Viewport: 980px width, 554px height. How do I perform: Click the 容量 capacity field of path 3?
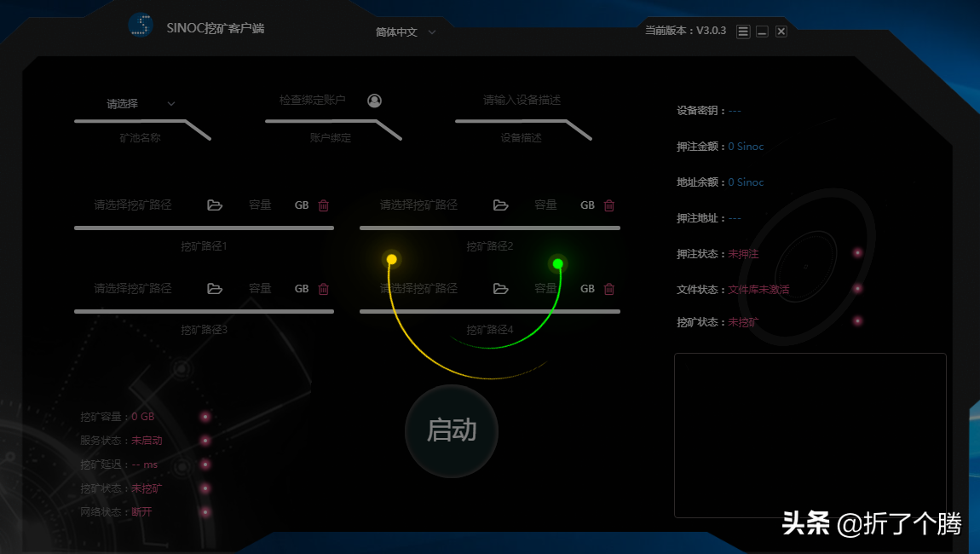(260, 288)
